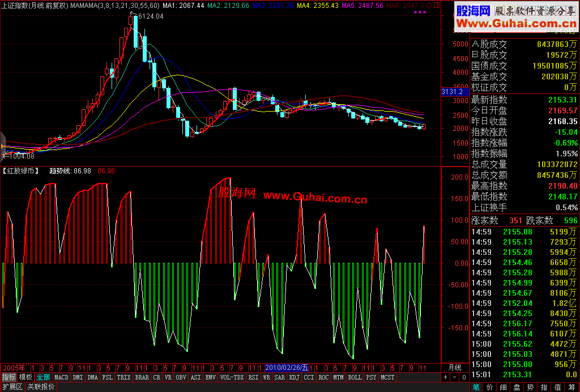This screenshot has width=580, height=392.
Task: Switch to the 模板 template tab
Action: [x=26, y=377]
